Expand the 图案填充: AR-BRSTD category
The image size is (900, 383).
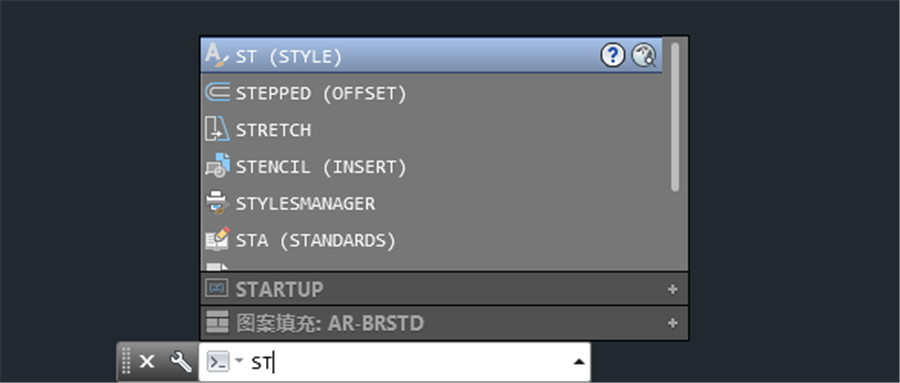[x=673, y=323]
